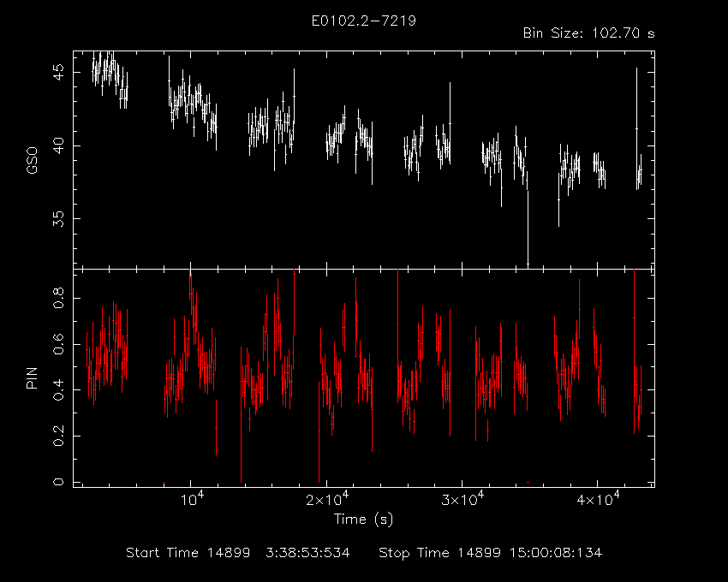Screen dimensions: 728x582
Task: Click the 0.2 tick label on PIN axis
Action: click(58, 436)
